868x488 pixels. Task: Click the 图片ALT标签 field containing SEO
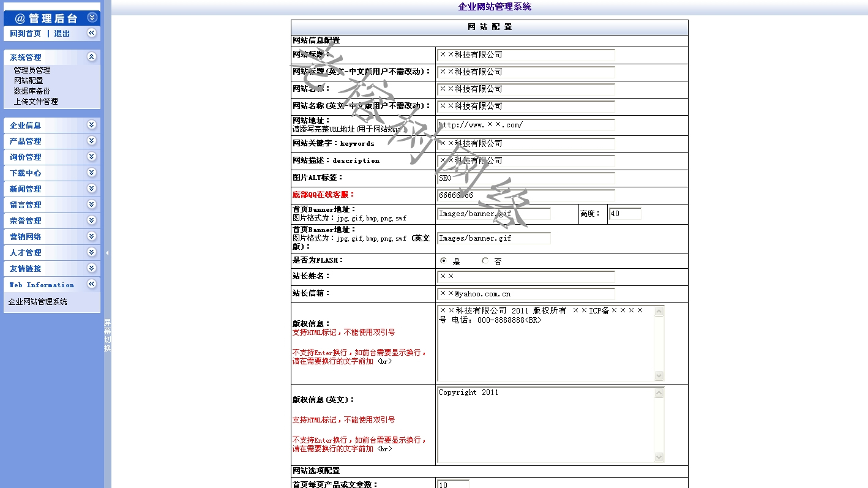coord(526,178)
